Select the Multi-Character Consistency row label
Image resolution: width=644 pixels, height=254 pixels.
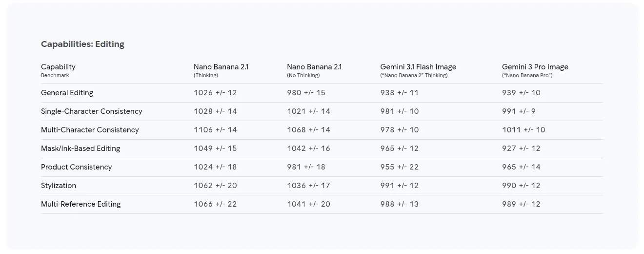[x=90, y=130]
